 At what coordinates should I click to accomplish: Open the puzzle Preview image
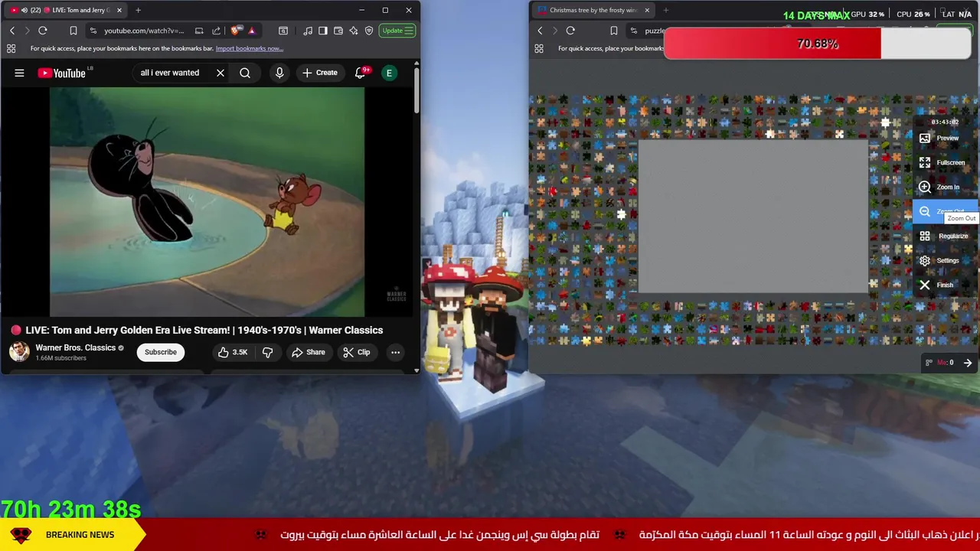pyautogui.click(x=946, y=138)
